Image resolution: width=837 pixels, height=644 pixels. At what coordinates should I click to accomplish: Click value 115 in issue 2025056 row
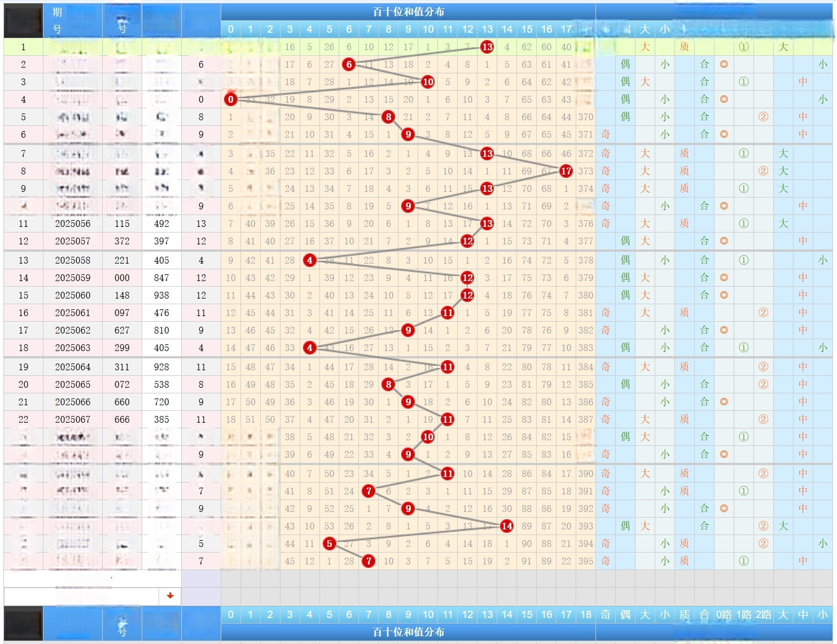click(122, 224)
